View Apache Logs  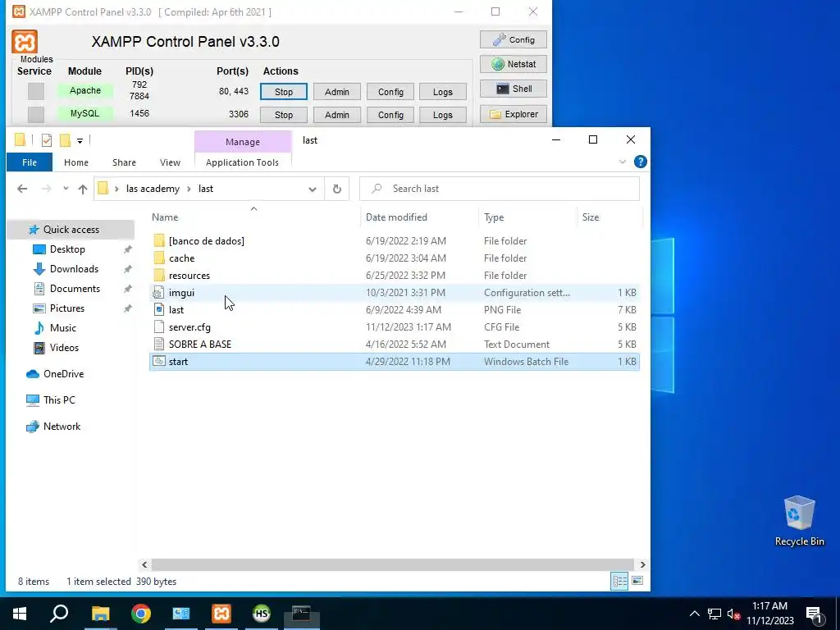click(442, 92)
